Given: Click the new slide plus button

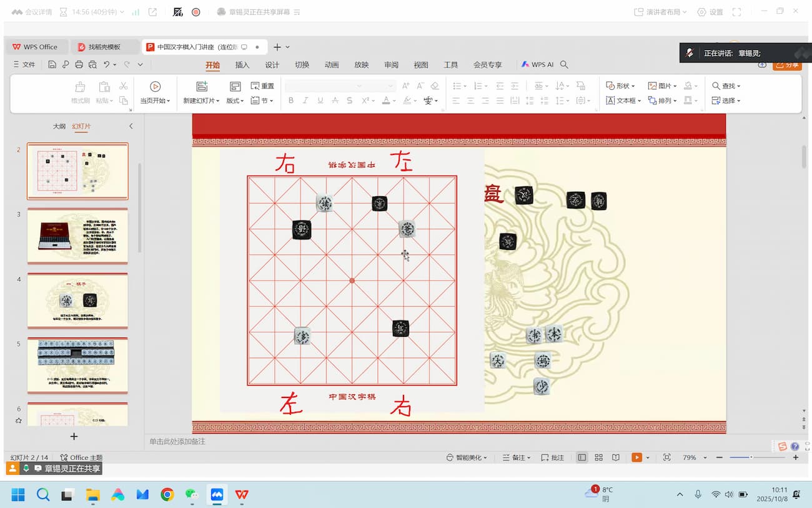Looking at the screenshot, I should pyautogui.click(x=74, y=436).
